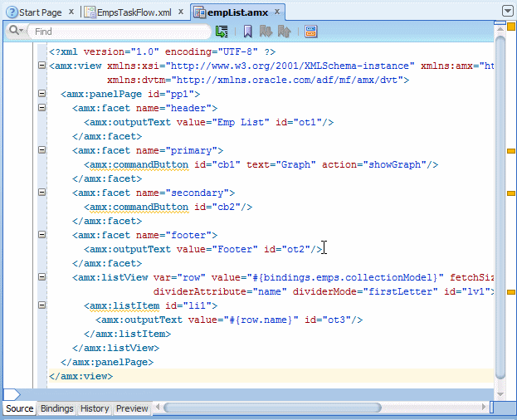
Task: Click the vertical scrollbar thumb
Action: 500,207
